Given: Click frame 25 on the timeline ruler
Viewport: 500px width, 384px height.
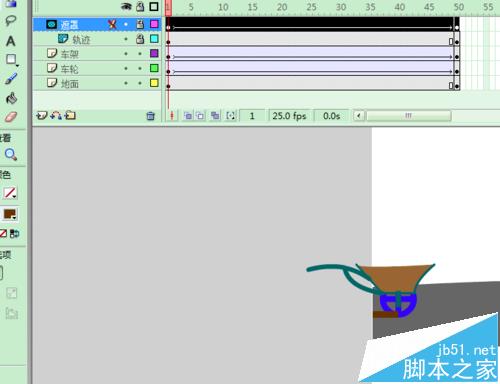Looking at the screenshot, I should [311, 7].
